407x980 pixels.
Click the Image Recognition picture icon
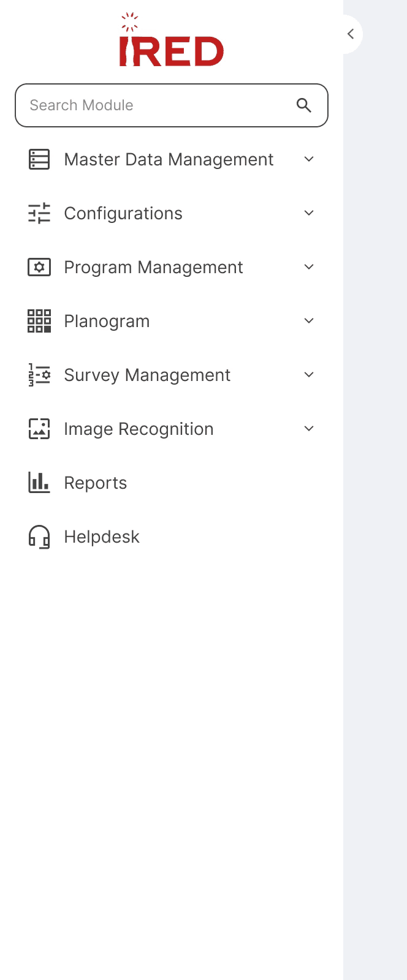coord(39,429)
